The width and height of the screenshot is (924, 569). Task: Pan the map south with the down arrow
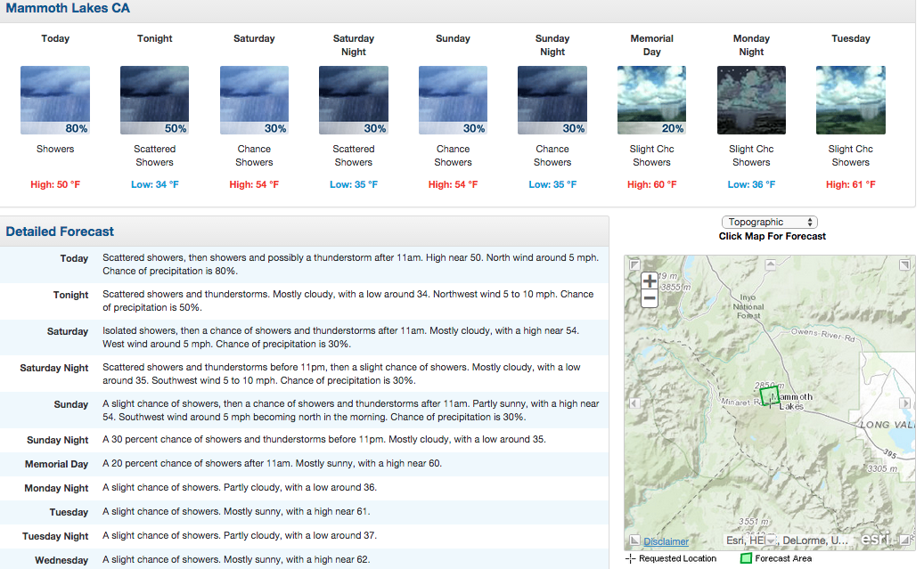tap(771, 540)
